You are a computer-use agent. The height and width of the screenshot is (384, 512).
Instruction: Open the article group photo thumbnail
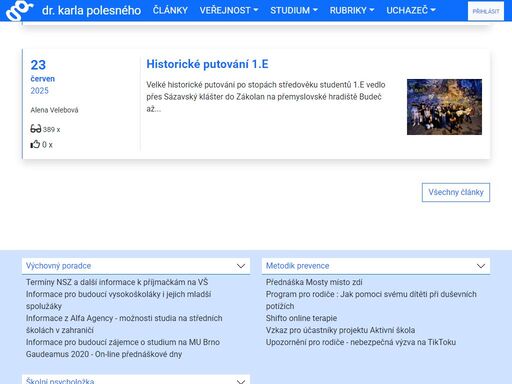(444, 107)
